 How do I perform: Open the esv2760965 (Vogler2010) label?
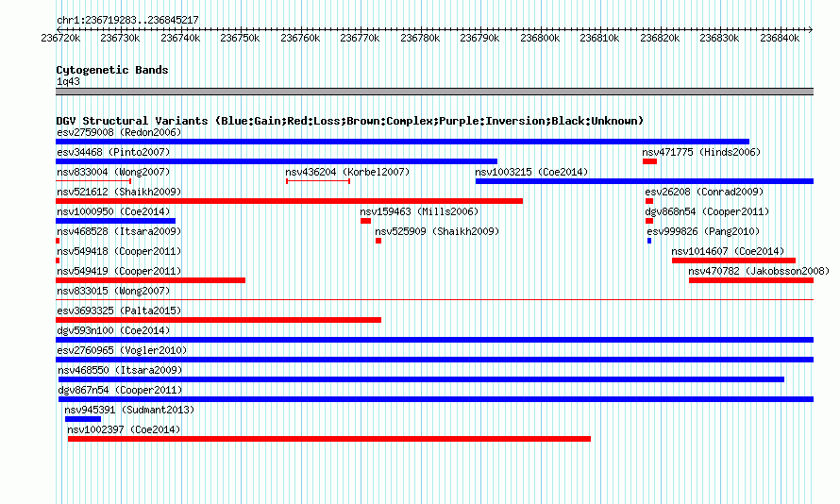coord(122,350)
